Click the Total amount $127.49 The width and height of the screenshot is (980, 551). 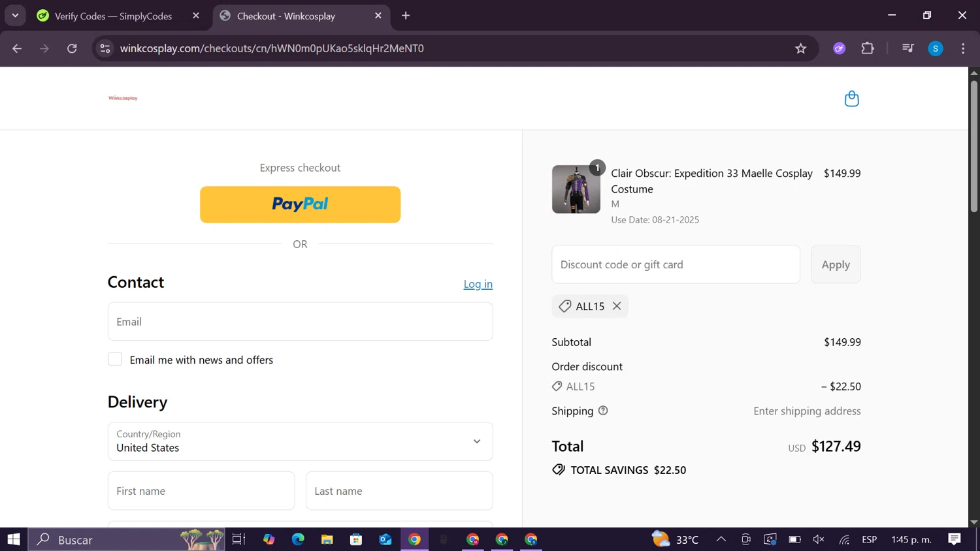836,446
